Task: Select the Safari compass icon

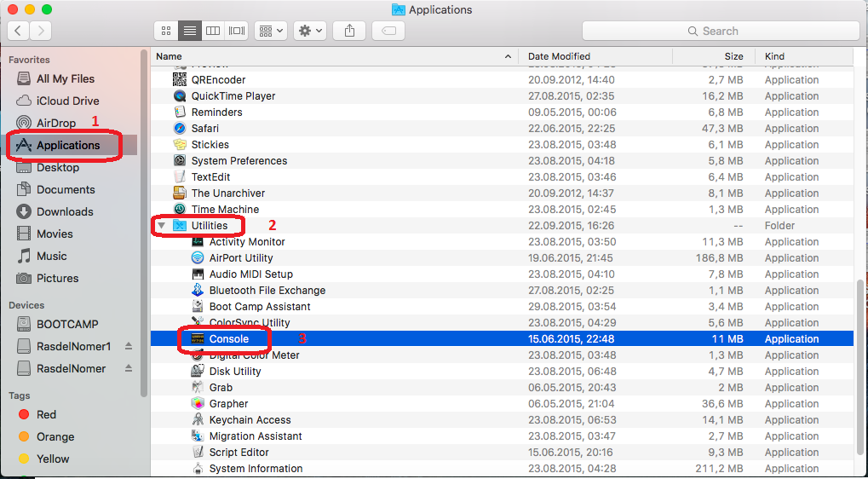Action: (180, 129)
